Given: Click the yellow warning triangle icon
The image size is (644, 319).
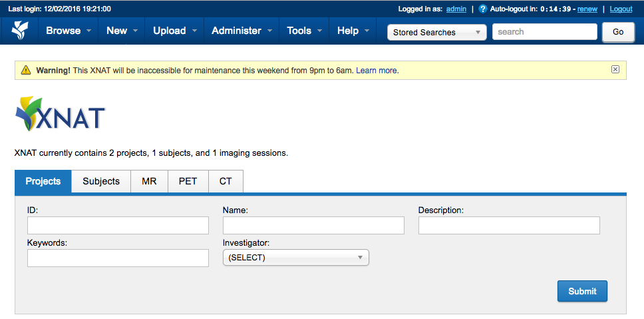Looking at the screenshot, I should pos(26,70).
